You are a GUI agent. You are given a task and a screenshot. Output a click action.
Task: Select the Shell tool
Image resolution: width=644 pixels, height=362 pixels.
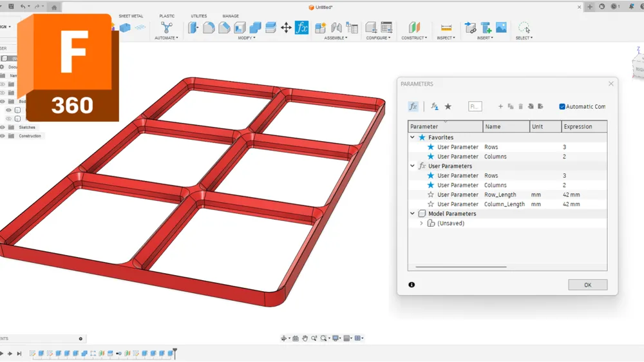[x=240, y=28]
